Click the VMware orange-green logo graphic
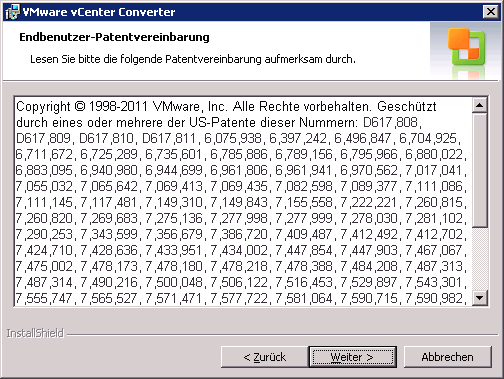The width and height of the screenshot is (504, 379). [466, 47]
